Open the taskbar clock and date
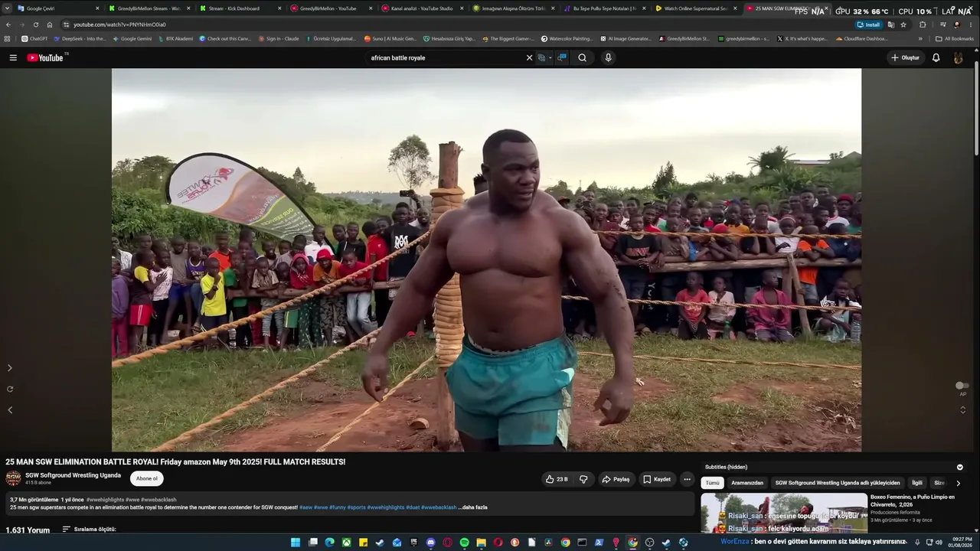 959,543
